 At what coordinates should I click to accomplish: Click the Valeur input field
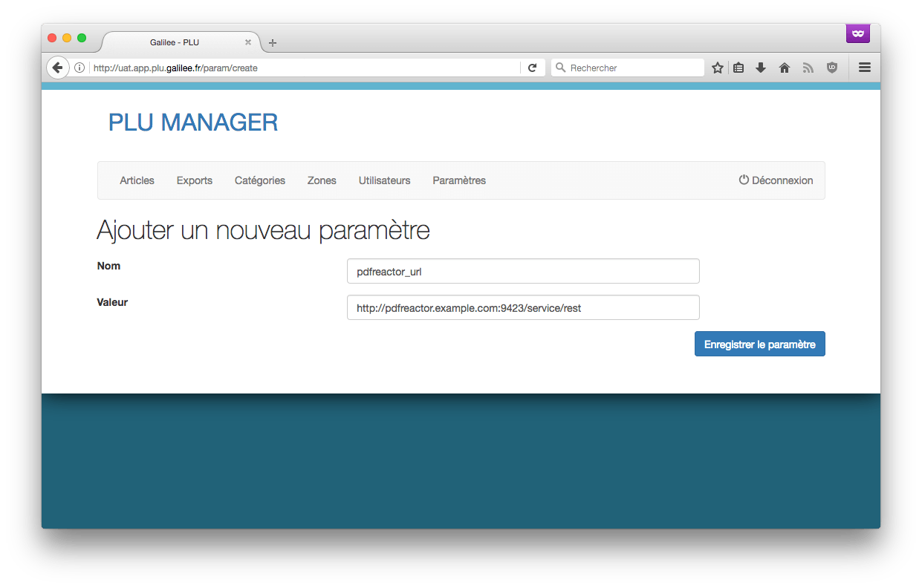[523, 307]
